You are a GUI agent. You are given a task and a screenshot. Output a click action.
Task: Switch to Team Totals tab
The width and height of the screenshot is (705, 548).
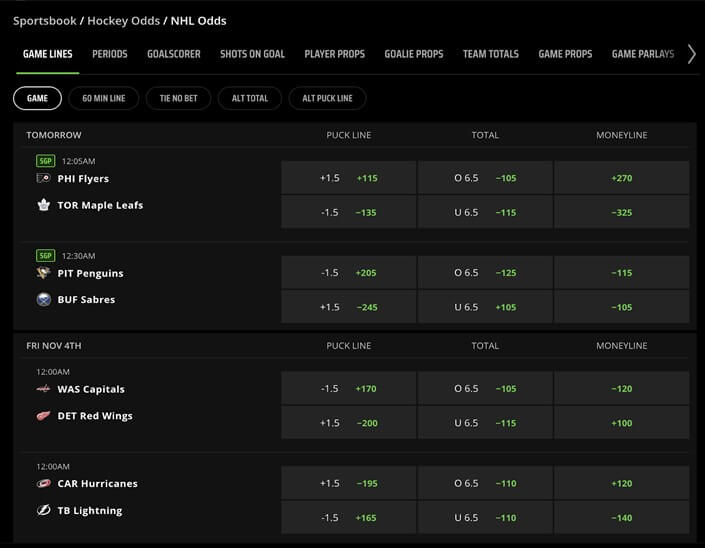[491, 54]
